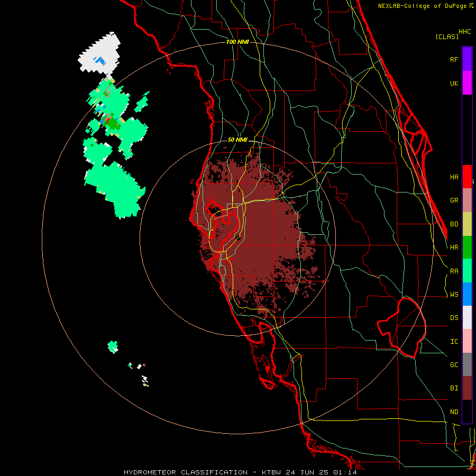
Task: Click the dark green HR legend swatch
Action: [467, 247]
